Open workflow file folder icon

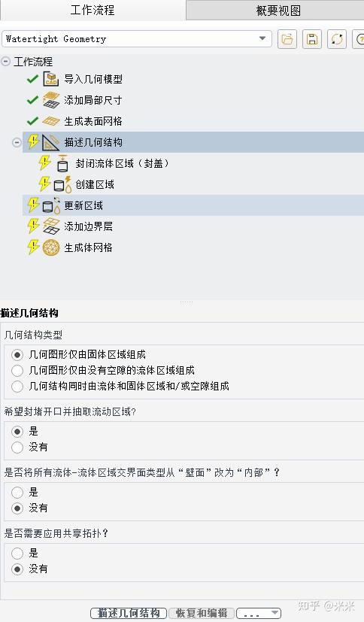pyautogui.click(x=287, y=39)
